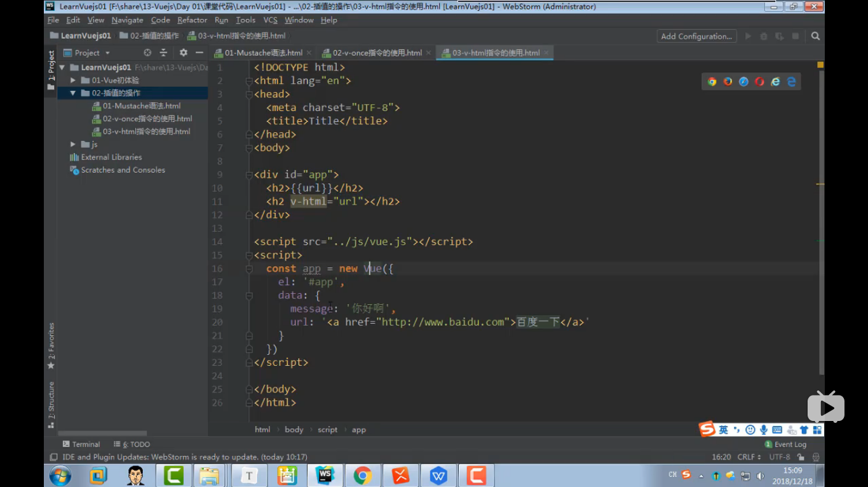Click the video play overlay button
868x487 pixels.
pos(825,407)
